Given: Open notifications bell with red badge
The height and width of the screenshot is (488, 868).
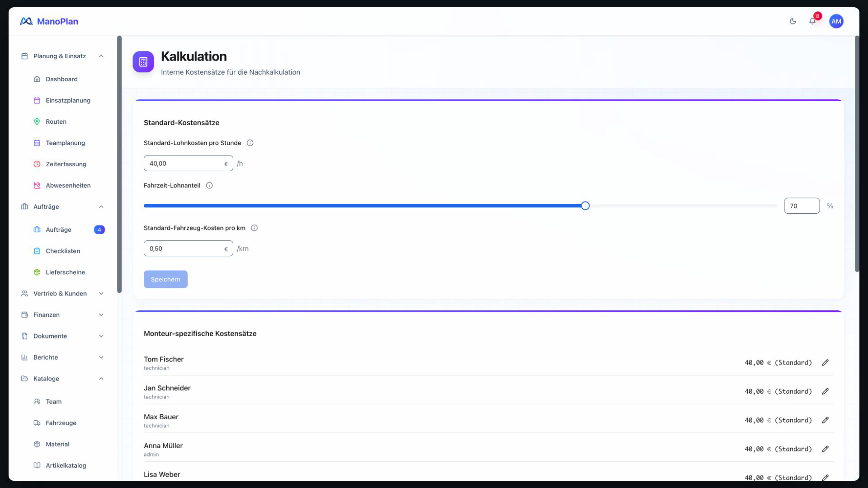Looking at the screenshot, I should point(812,21).
